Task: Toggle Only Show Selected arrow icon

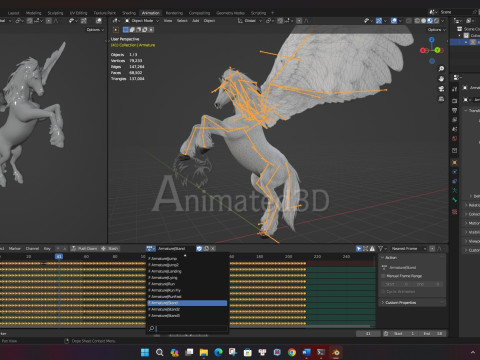Action: (x=359, y=249)
